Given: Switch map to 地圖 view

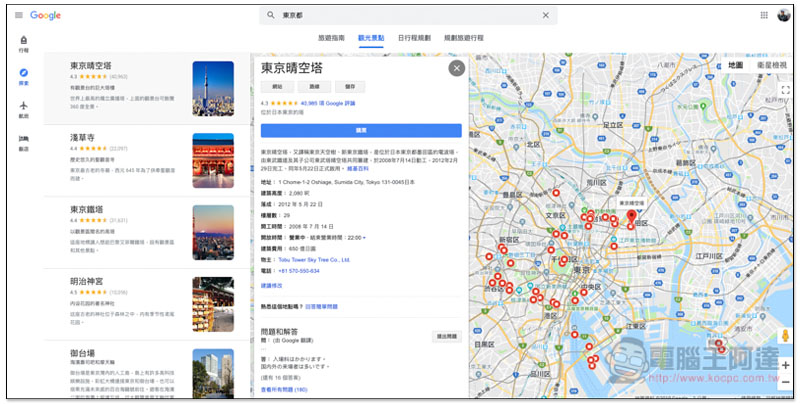Looking at the screenshot, I should click(x=735, y=65).
